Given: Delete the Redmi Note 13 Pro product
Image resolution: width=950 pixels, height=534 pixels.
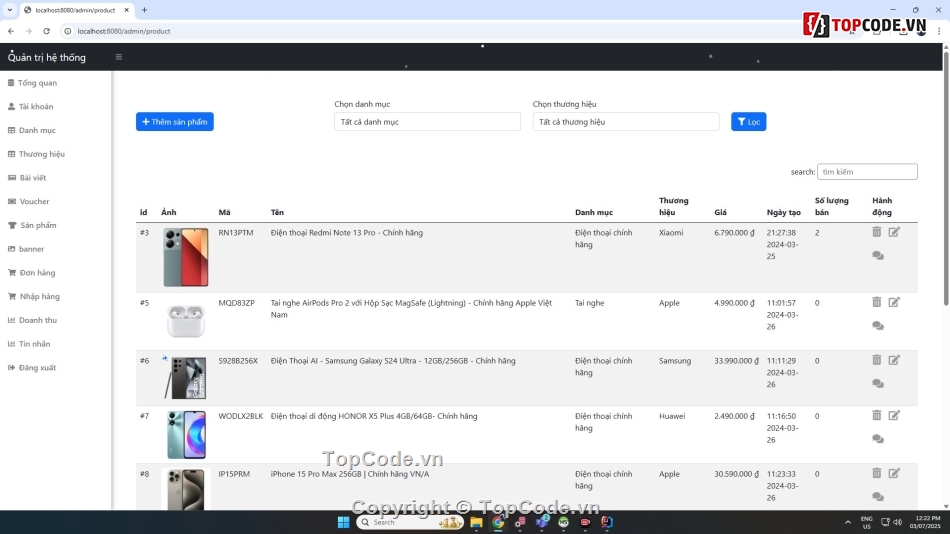Looking at the screenshot, I should (x=877, y=232).
